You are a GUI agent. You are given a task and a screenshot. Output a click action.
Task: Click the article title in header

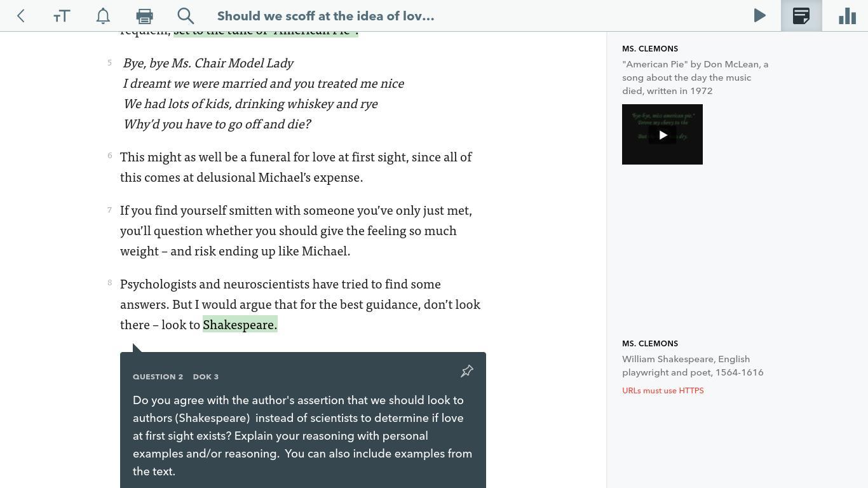click(325, 16)
